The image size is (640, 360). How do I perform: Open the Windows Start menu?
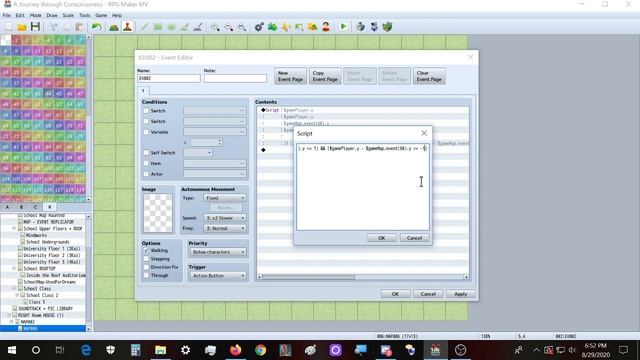11,350
